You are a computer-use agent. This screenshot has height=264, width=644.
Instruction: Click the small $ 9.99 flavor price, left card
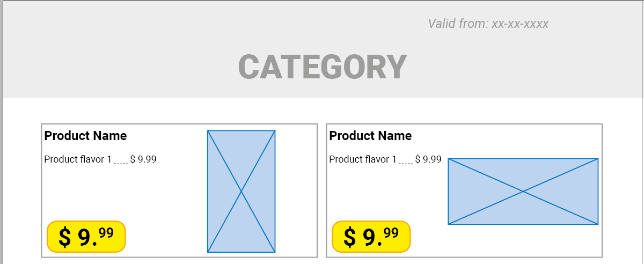(143, 159)
